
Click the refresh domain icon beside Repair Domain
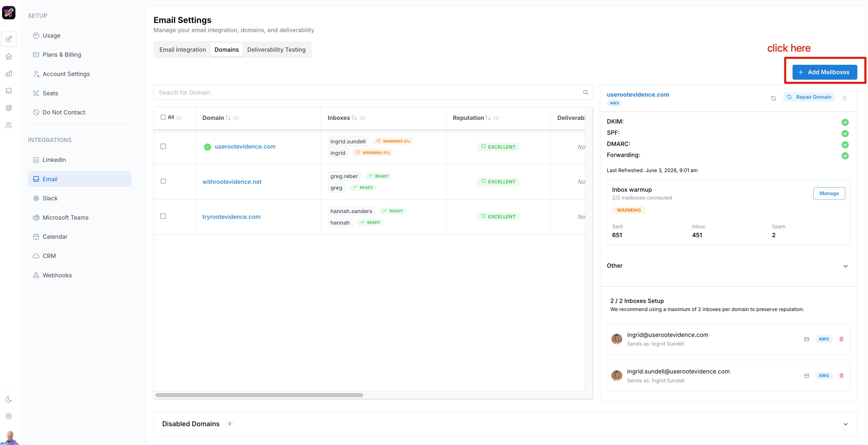[773, 98]
